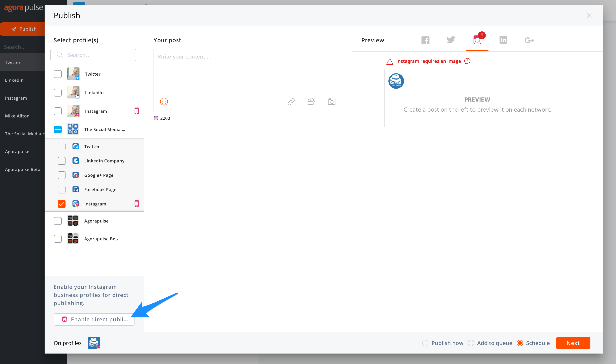Click the red warning triangle icon
Viewport: 616px width, 364px height.
pos(390,61)
